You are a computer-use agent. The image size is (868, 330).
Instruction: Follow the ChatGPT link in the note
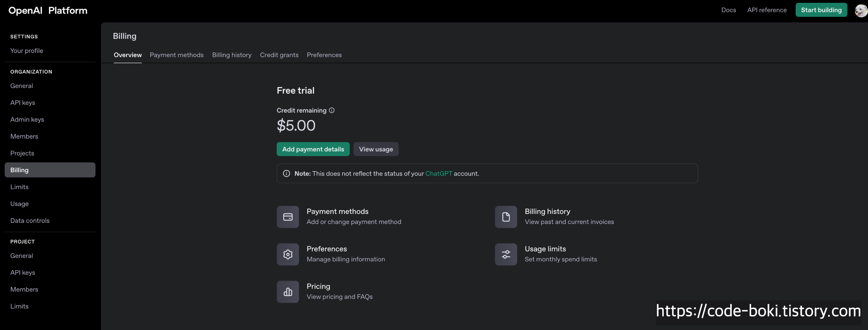pos(438,173)
